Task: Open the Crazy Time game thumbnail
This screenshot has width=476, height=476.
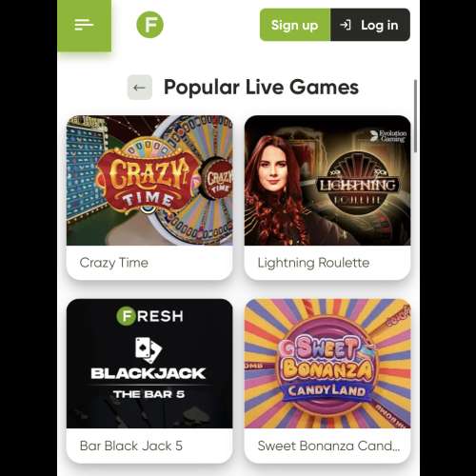Action: click(149, 180)
